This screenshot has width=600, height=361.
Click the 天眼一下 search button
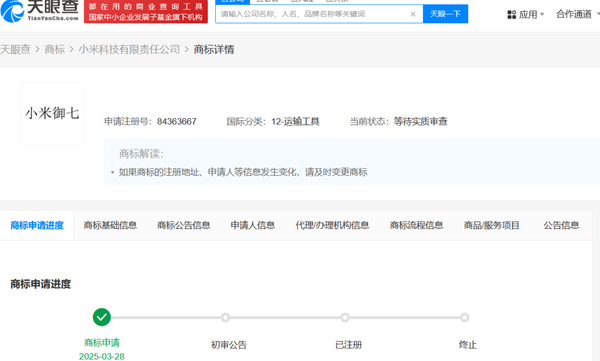[445, 14]
